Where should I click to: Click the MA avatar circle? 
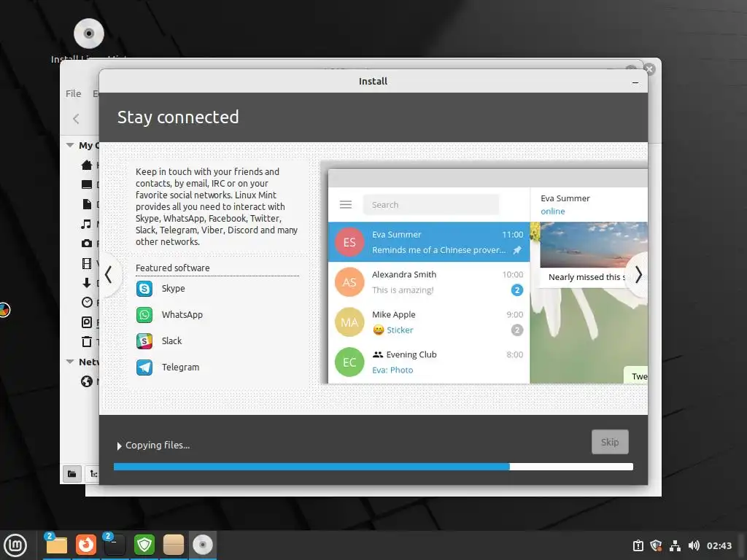(349, 322)
